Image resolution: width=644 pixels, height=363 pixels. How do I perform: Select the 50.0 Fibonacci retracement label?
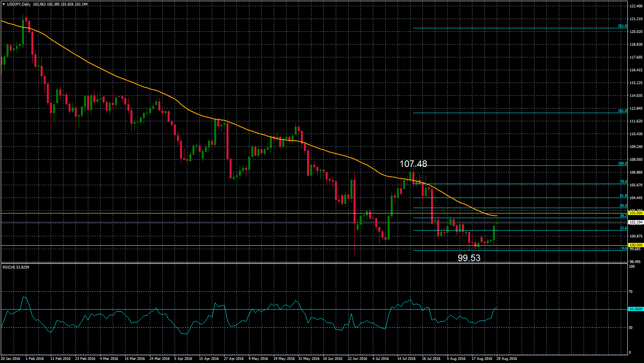(623, 206)
